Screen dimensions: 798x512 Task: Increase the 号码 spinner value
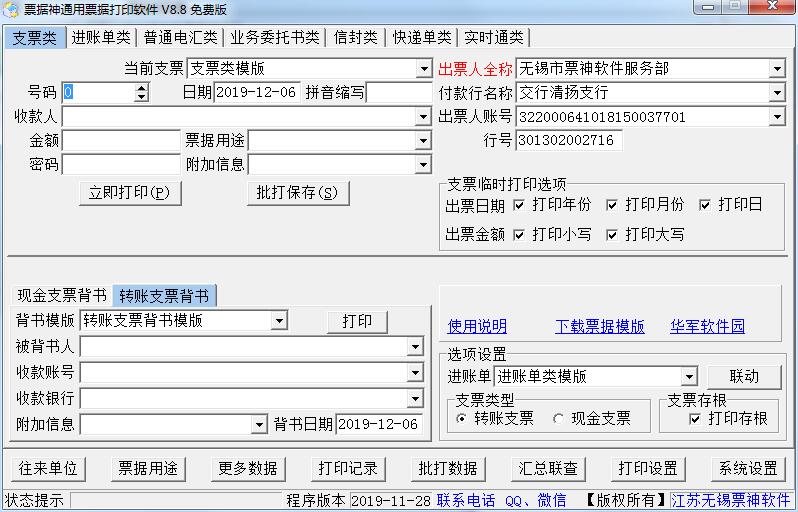click(142, 88)
